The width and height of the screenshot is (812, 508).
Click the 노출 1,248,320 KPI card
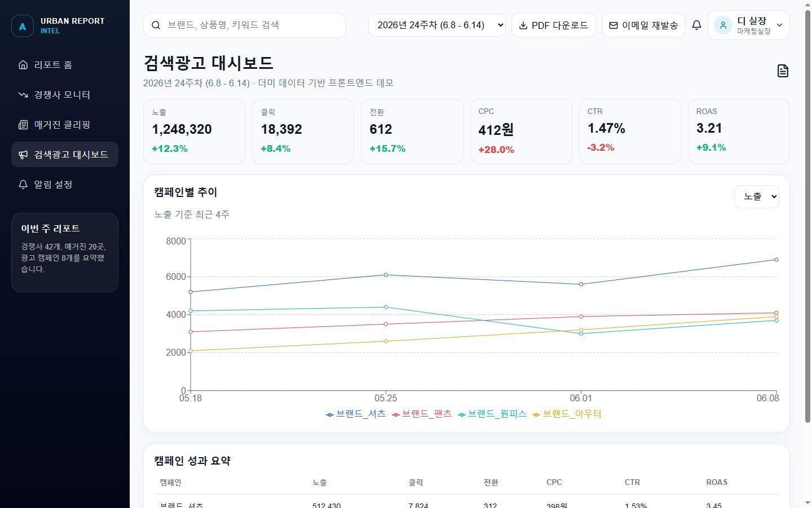tap(194, 132)
